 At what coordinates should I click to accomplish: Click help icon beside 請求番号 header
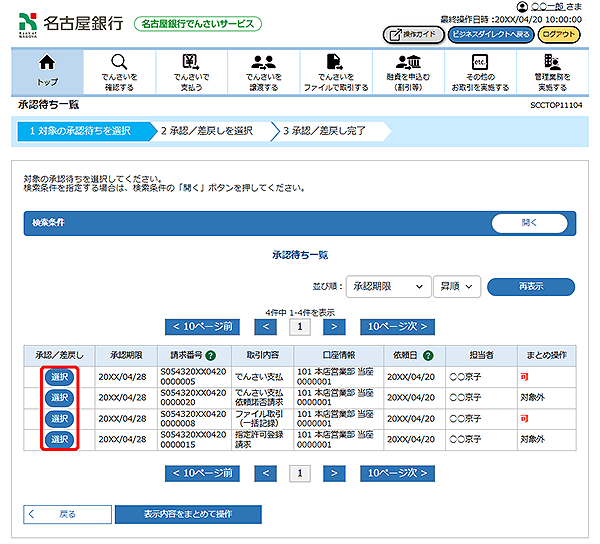click(211, 355)
